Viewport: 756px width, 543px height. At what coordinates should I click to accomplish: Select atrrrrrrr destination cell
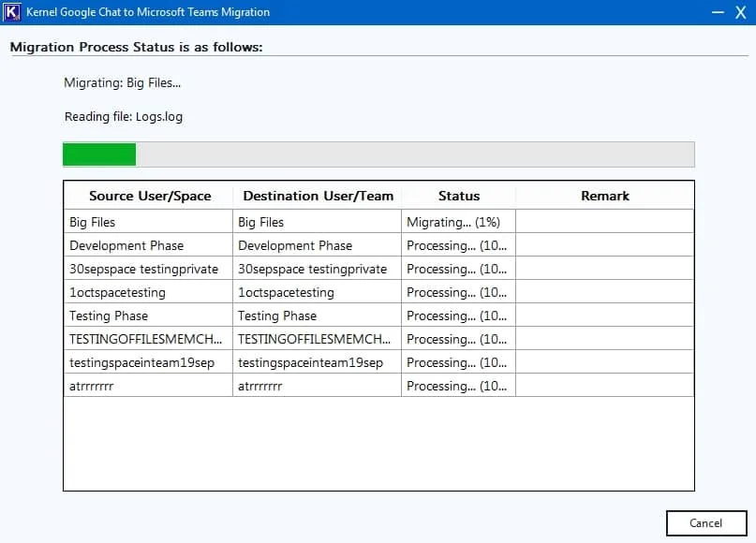coord(318,386)
